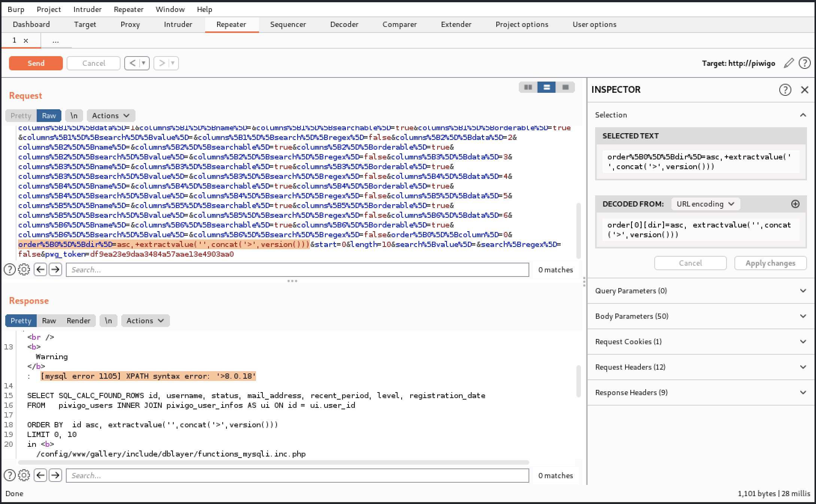The width and height of the screenshot is (816, 504).
Task: Open response search settings gear
Action: tap(24, 475)
